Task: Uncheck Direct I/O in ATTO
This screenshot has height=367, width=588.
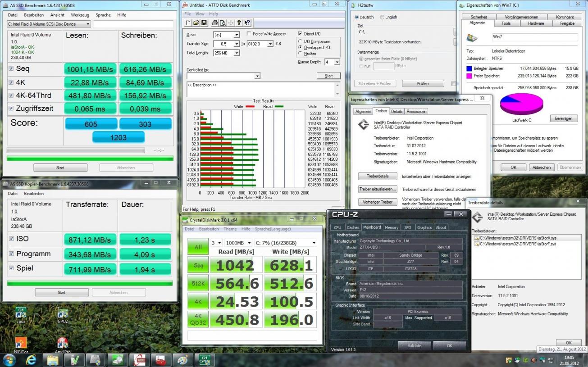Action: coord(300,34)
